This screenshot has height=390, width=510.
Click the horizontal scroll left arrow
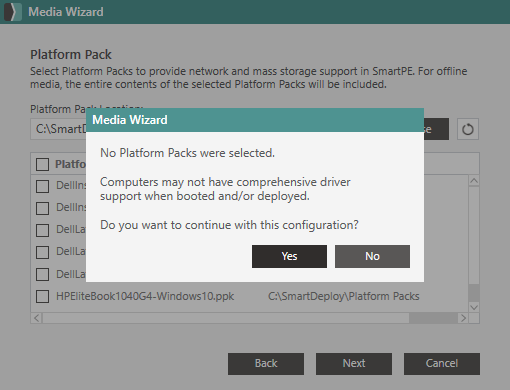click(x=37, y=318)
